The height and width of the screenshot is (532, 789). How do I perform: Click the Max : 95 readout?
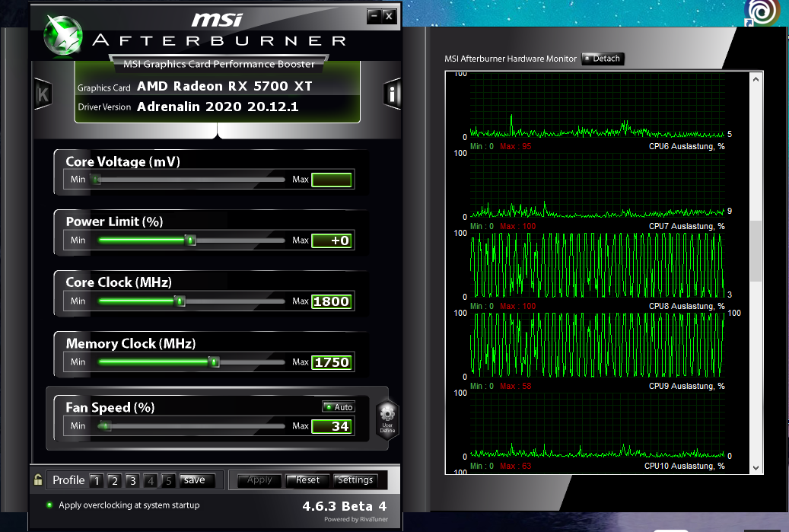tap(516, 146)
